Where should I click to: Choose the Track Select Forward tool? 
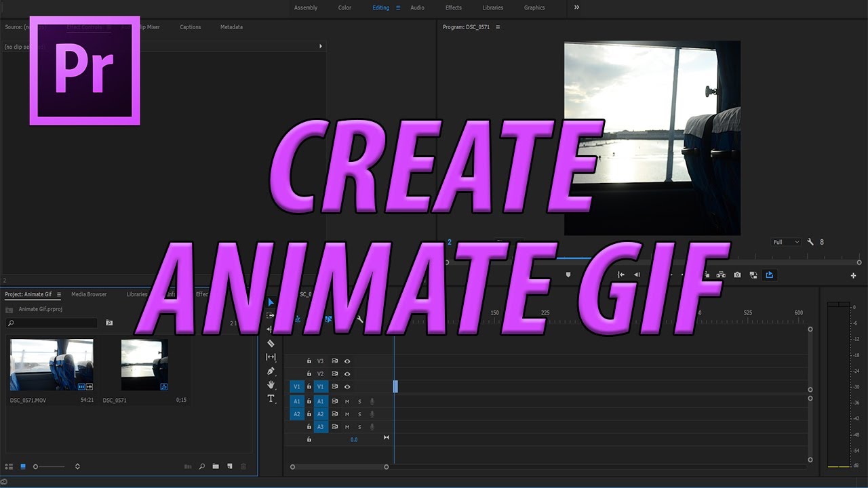(270, 315)
